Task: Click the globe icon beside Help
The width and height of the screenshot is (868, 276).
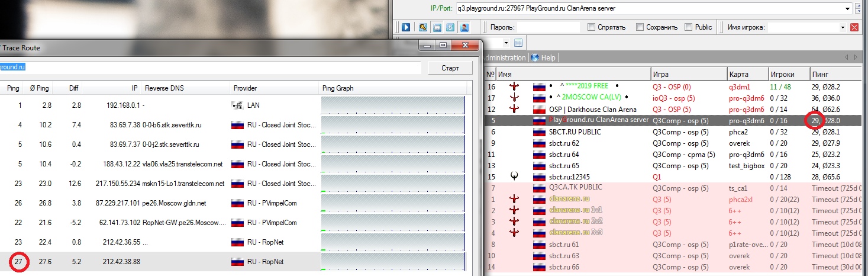Action: click(x=535, y=57)
